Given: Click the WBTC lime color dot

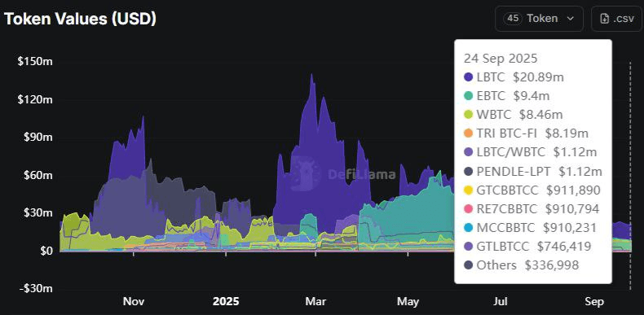Looking at the screenshot, I should [469, 115].
